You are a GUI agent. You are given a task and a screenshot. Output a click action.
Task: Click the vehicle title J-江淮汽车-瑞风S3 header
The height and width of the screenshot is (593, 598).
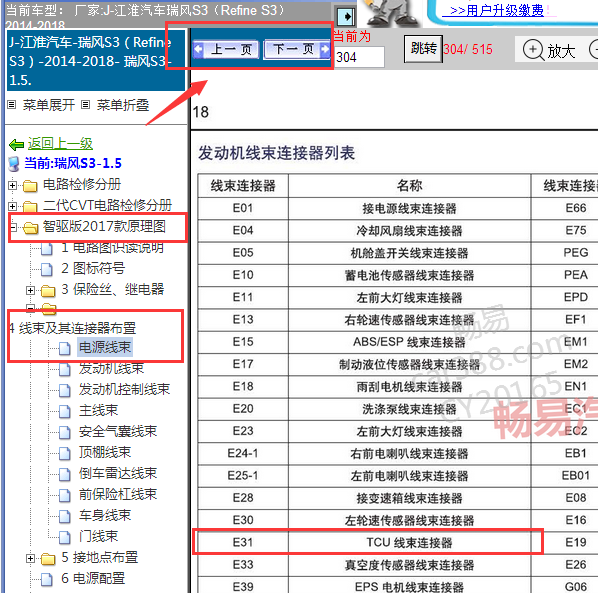pos(95,61)
